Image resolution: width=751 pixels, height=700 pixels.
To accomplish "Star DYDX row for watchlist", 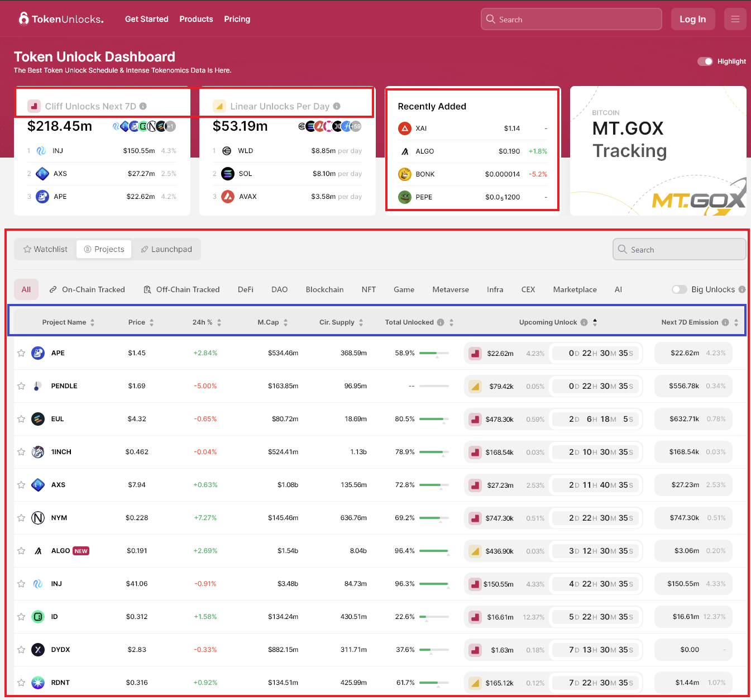I will click(21, 650).
